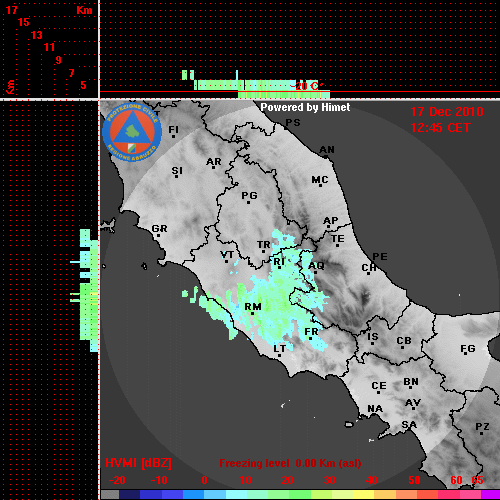Viewport: 500px width, 500px height.
Task: Click the 'HVMI [dBZ]' legend title
Action: (138, 463)
